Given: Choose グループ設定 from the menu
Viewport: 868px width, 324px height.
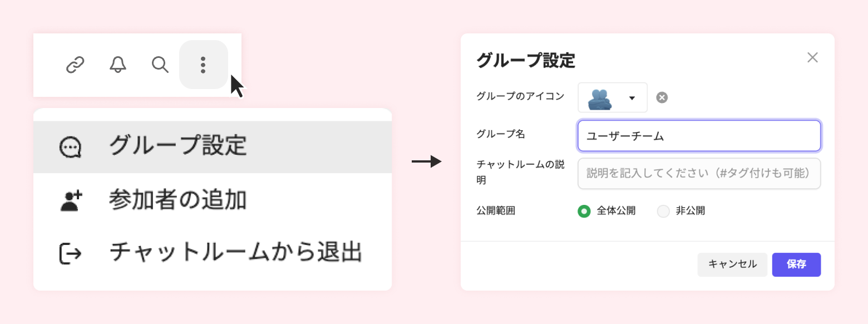Looking at the screenshot, I should (178, 147).
